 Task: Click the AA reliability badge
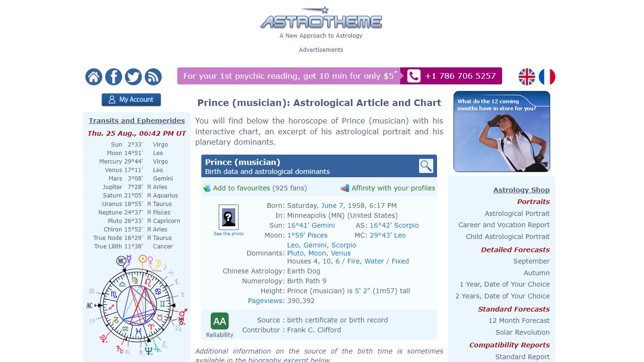point(220,321)
